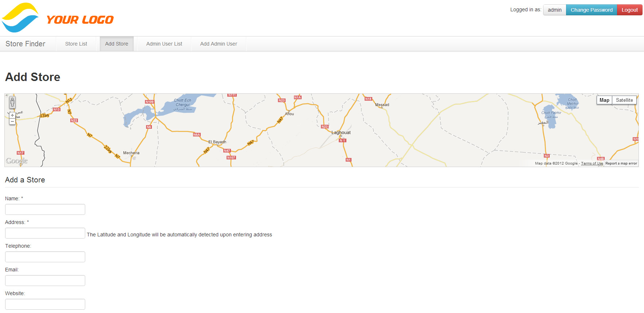Open the map Terms of Use link
This screenshot has width=644, height=313.
click(592, 163)
